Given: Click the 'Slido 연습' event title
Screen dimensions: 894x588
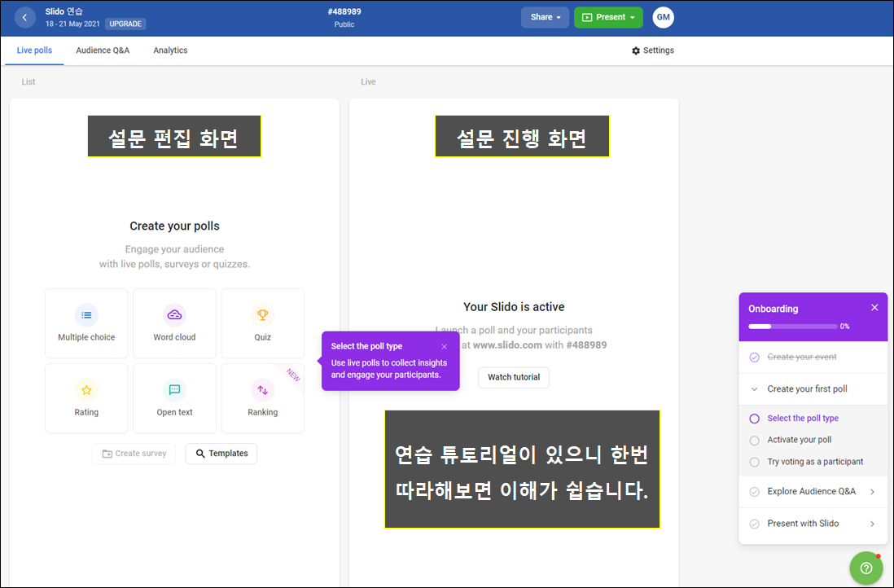Looking at the screenshot, I should (64, 11).
